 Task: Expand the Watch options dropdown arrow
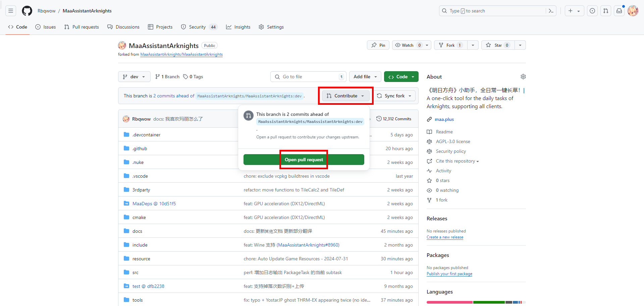pos(427,45)
